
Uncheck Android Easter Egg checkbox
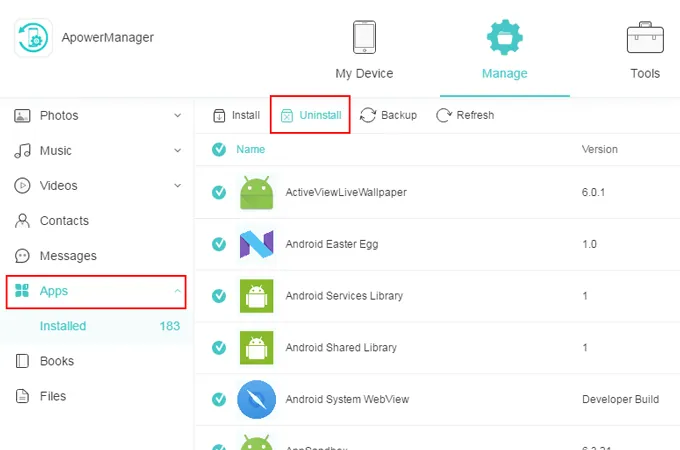tap(219, 244)
